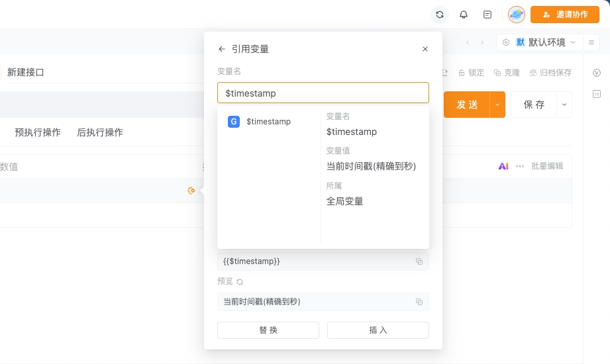This screenshot has height=364, width=610.
Task: Switch to the 预执行操作 tab
Action: 38,132
